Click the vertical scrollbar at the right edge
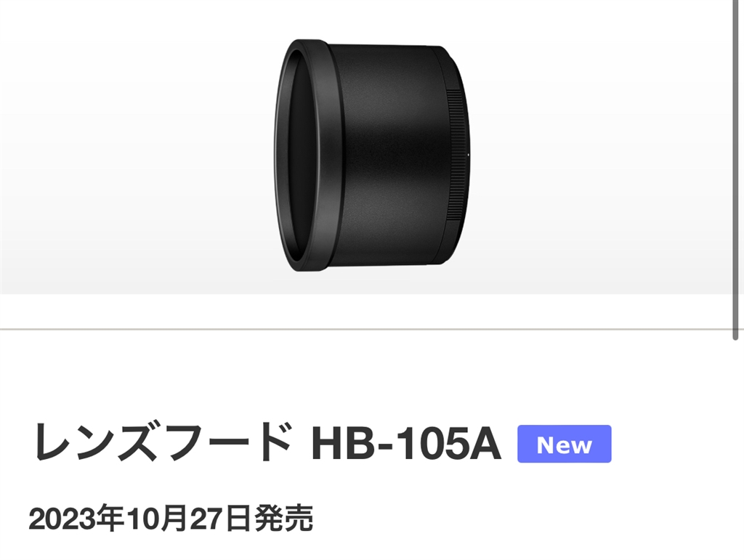Image resolution: width=744 pixels, height=560 pixels. coord(735,170)
